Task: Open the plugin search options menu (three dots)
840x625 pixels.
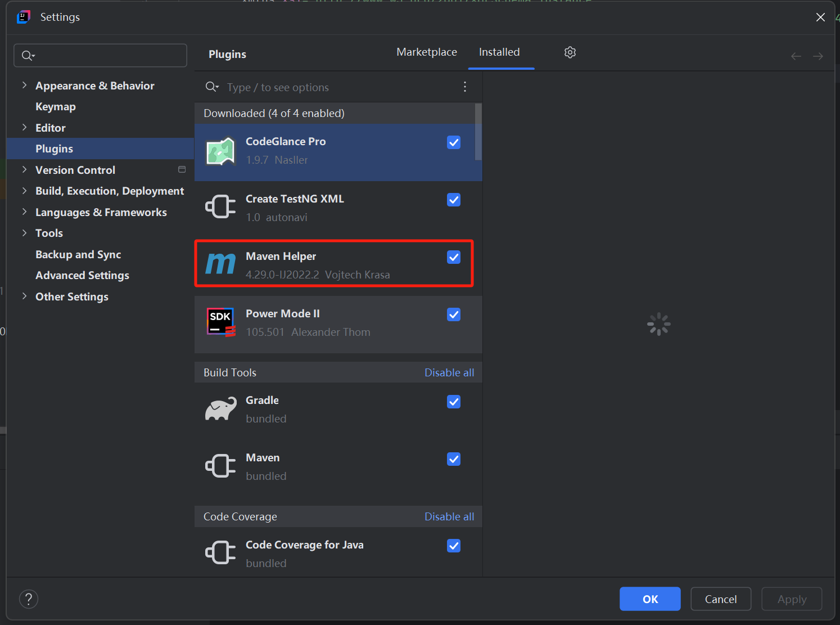Action: (x=465, y=87)
